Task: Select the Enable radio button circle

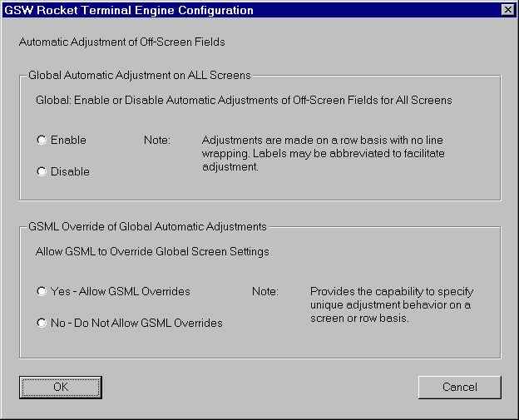Action: [x=42, y=141]
